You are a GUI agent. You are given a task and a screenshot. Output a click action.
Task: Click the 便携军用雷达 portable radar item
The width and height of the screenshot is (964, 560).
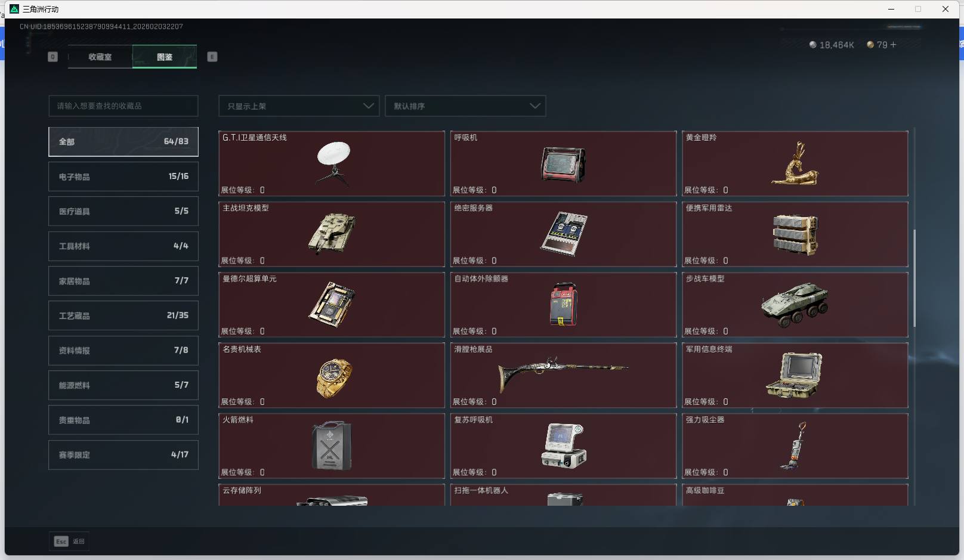coord(795,234)
